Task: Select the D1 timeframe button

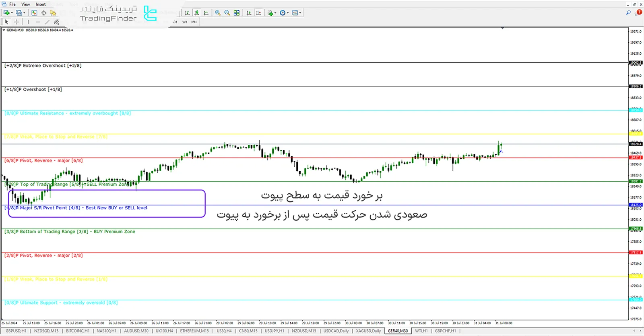Action: (175, 22)
